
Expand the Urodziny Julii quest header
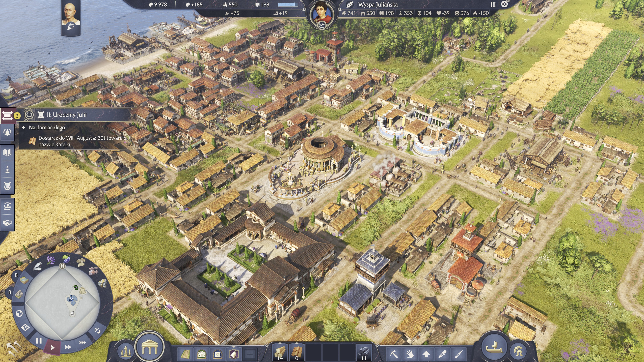point(67,115)
